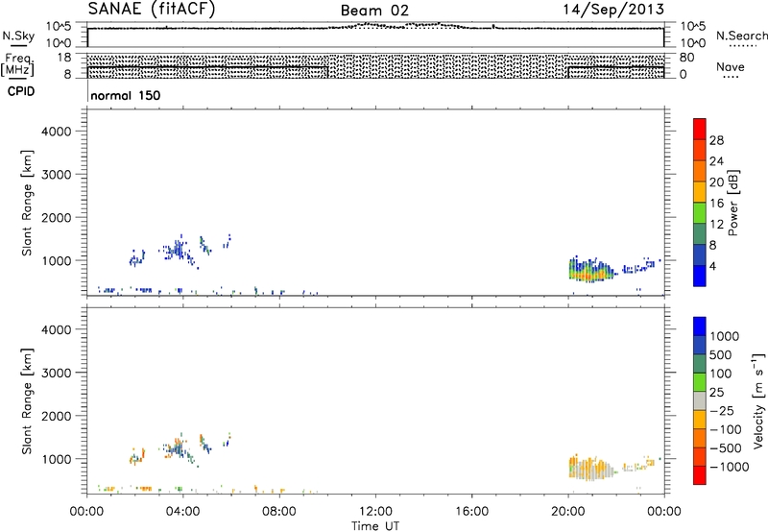
Task: Click the red bottom Velocity colorbar segment
Action: [x=700, y=475]
